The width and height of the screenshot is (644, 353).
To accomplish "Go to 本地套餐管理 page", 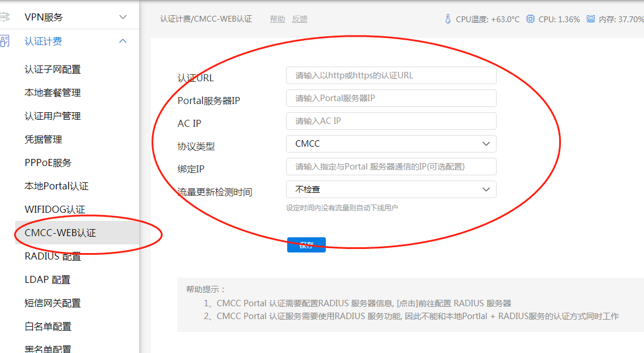I will tap(53, 93).
